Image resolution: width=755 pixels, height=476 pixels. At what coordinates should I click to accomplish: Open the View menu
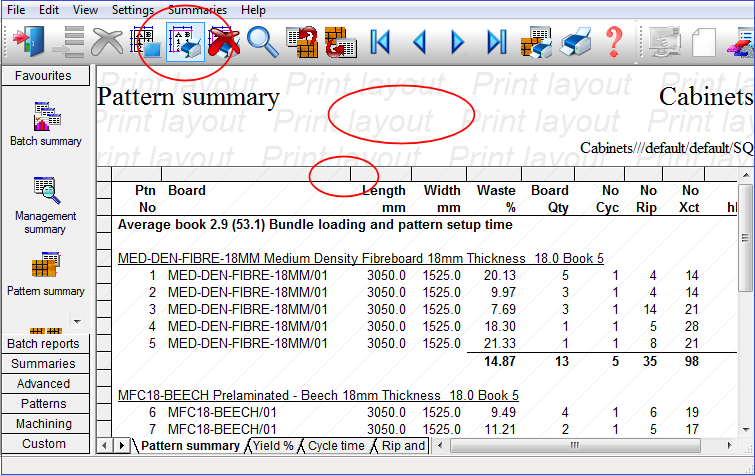point(85,10)
